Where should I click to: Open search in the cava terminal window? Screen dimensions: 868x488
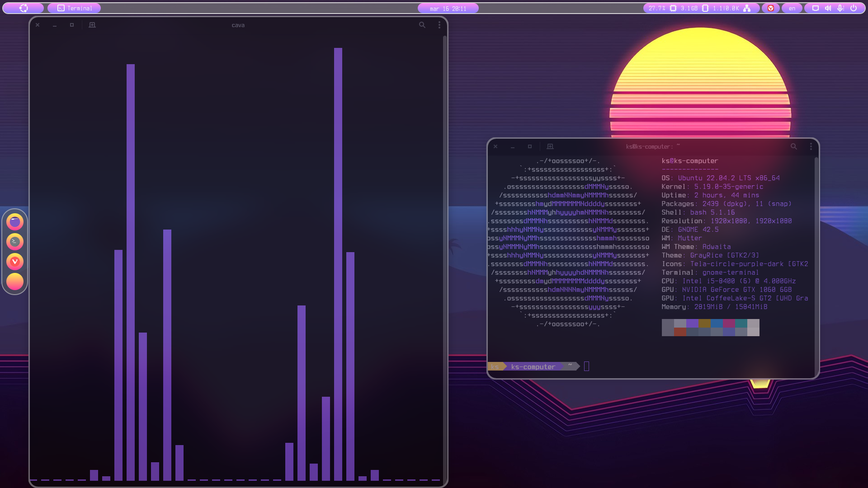pyautogui.click(x=422, y=25)
